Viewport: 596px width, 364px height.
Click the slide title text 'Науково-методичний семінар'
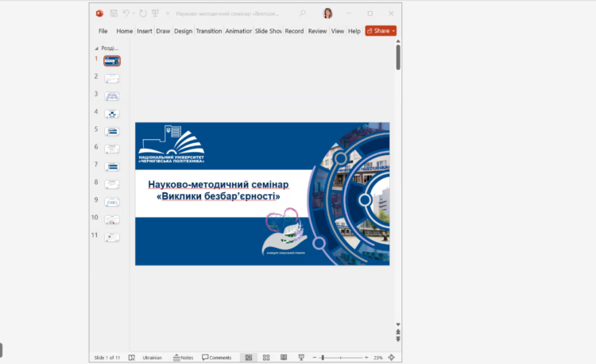219,184
